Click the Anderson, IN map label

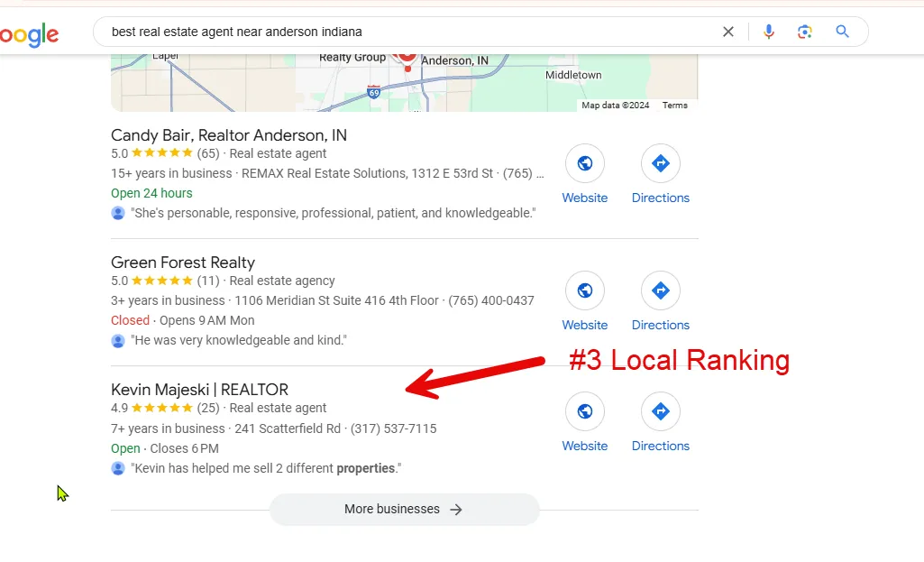pyautogui.click(x=454, y=60)
